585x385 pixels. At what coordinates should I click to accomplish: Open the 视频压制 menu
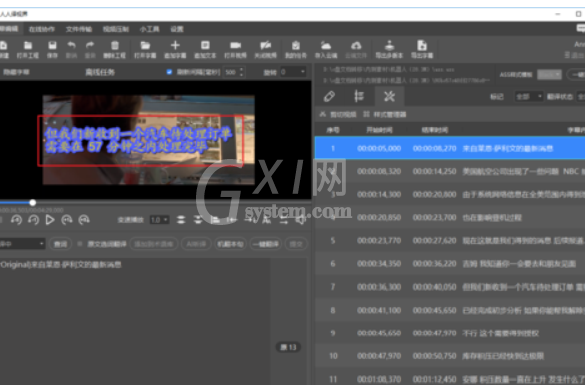click(x=116, y=29)
